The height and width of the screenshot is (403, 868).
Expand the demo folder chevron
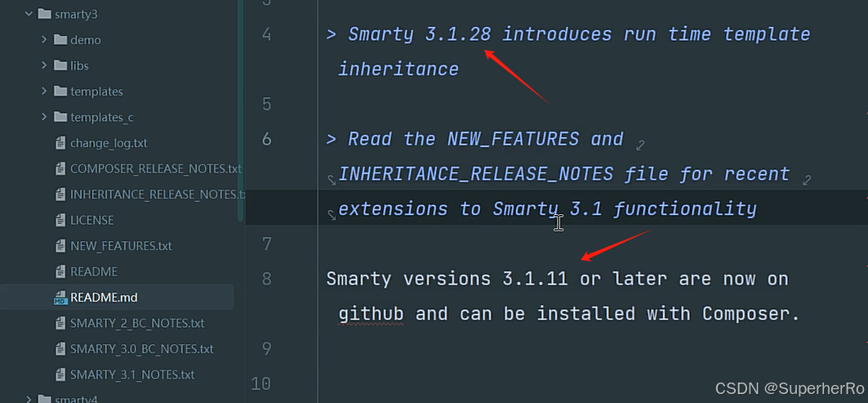pyautogui.click(x=44, y=39)
